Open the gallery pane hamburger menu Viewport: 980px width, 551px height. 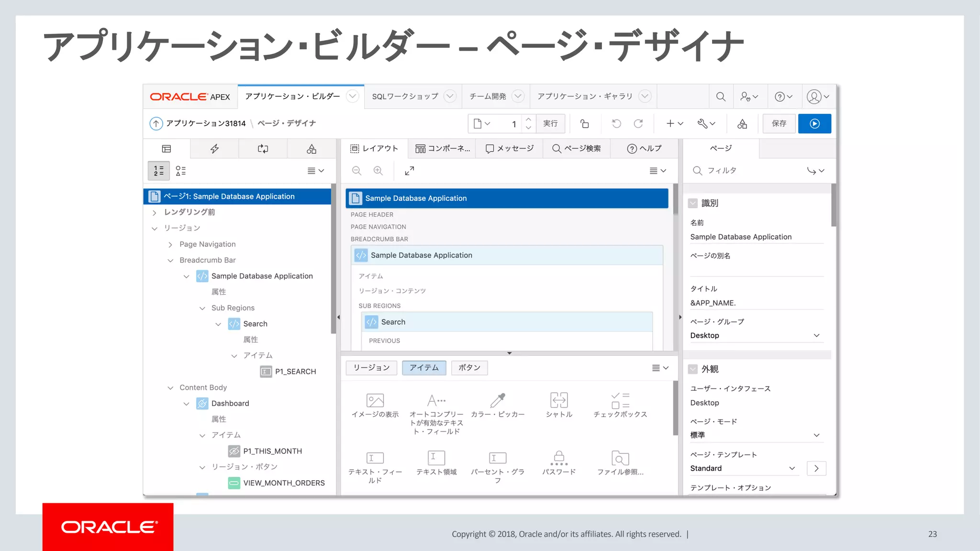[x=660, y=368]
